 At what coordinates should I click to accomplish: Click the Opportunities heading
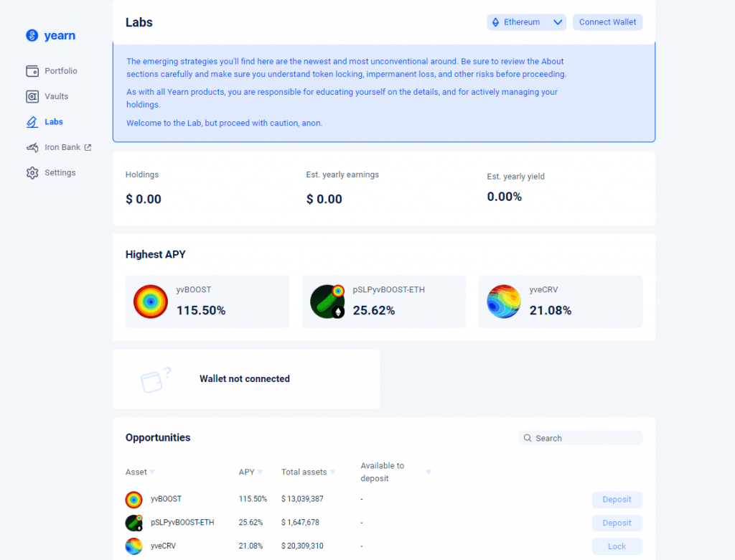[x=158, y=437]
